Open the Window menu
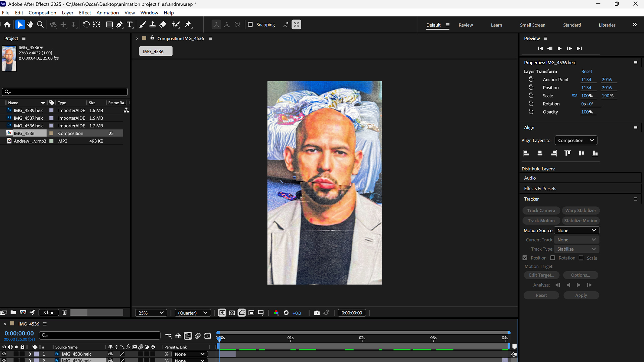This screenshot has width=644, height=362. [x=149, y=13]
